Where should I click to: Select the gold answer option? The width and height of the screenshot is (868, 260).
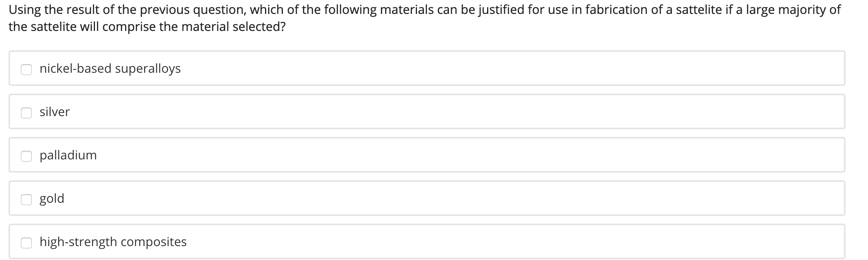pos(52,198)
